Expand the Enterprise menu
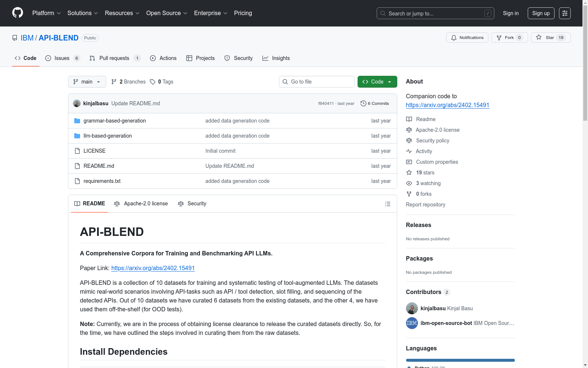The height and width of the screenshot is (368, 588). click(x=211, y=13)
